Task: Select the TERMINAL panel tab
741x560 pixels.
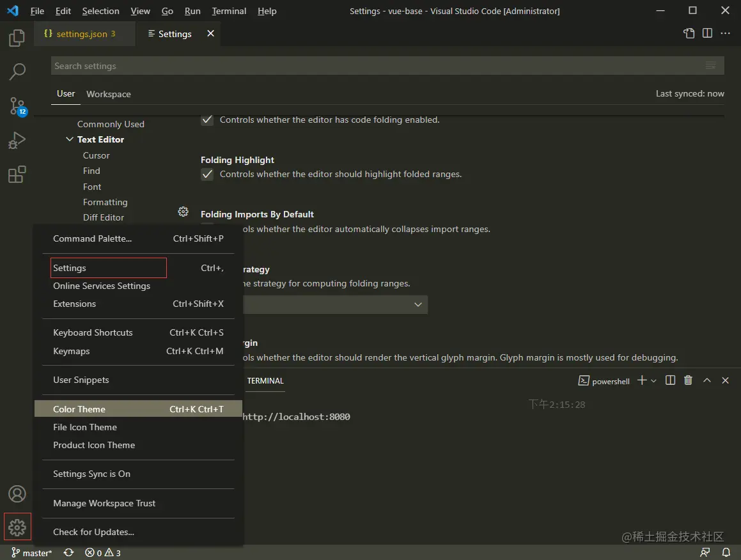Action: coord(265,381)
